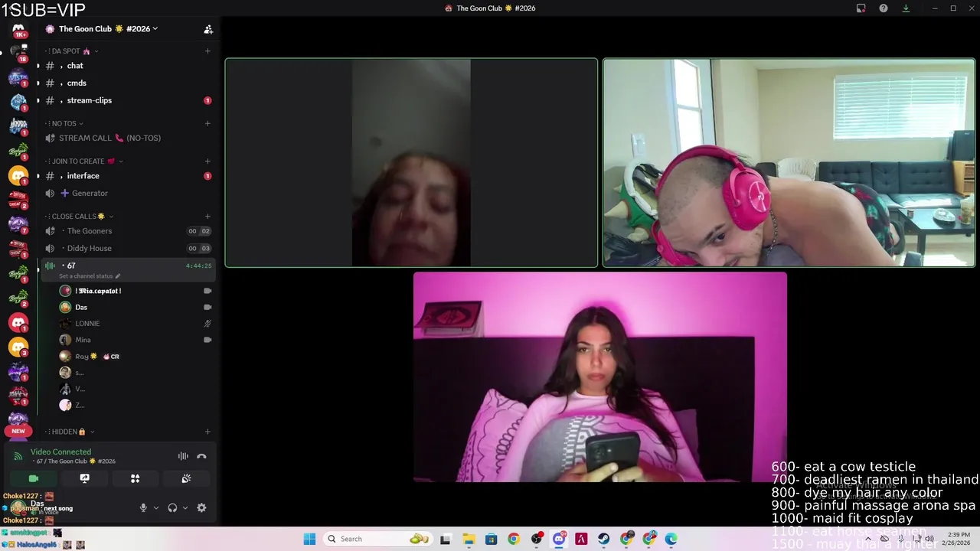
Task: Toggle the camera on or off
Action: [x=33, y=478]
